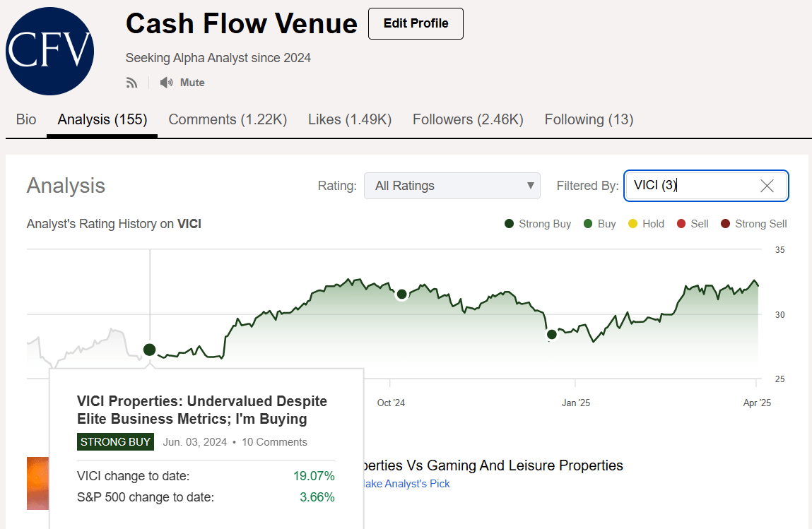Expand rating options via the chevron

coord(530,185)
